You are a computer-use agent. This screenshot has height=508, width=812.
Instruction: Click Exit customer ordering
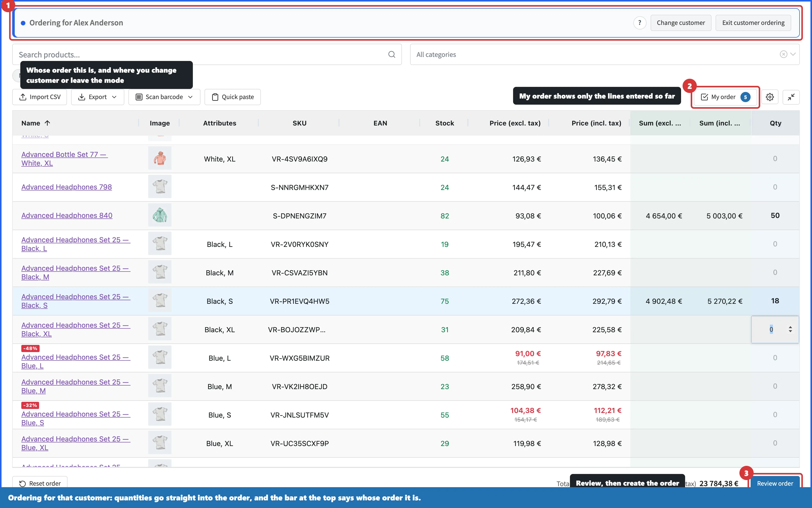click(753, 23)
